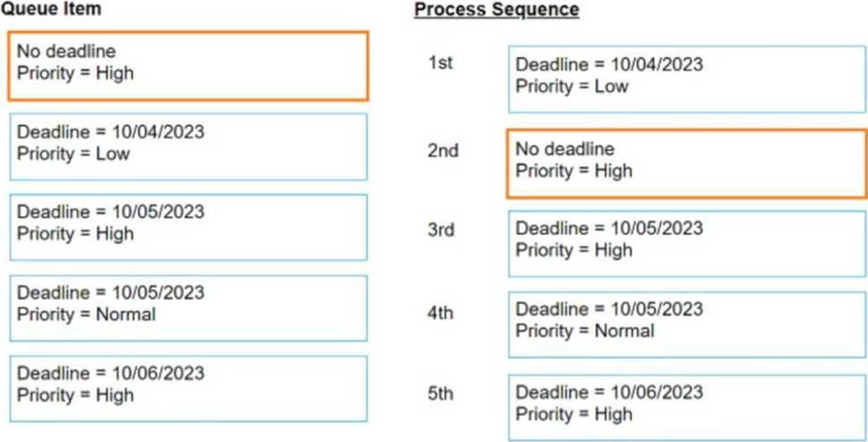
Task: Choose queue item 10/05/2023 Priority Normal
Action: pos(188,308)
